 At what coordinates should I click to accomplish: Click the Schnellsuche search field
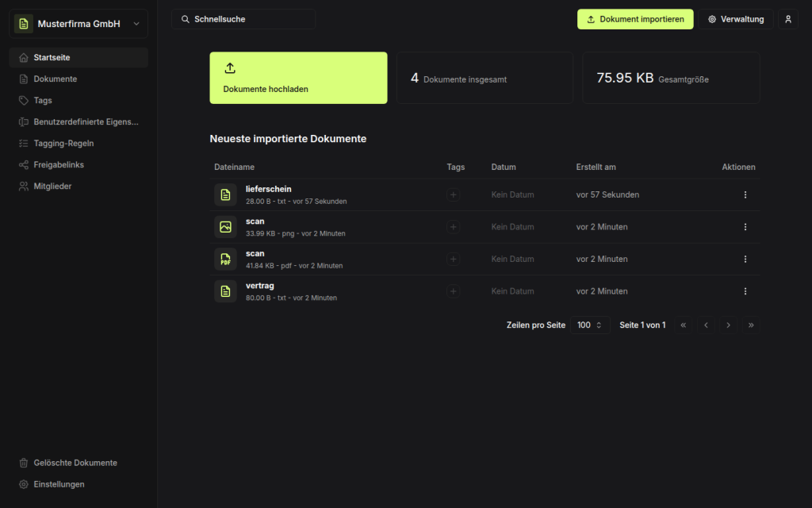coord(243,19)
